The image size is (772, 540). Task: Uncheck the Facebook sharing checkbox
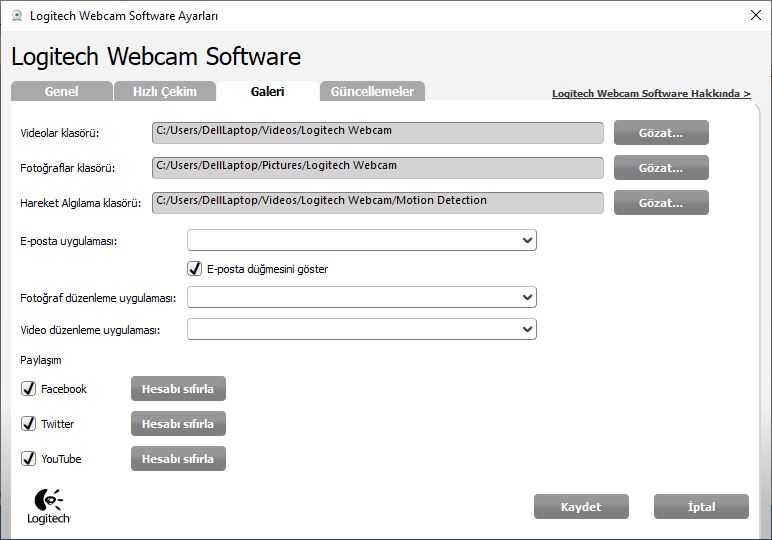[29, 388]
